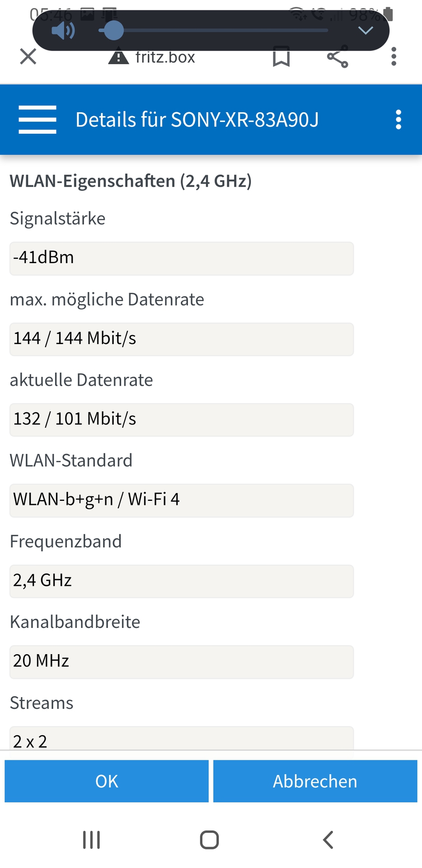Tap the security warning triangle icon

(118, 57)
